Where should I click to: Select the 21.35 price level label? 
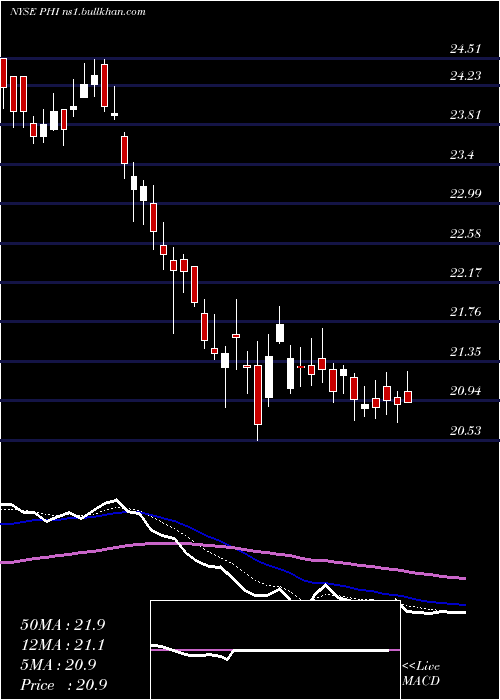[x=466, y=352]
